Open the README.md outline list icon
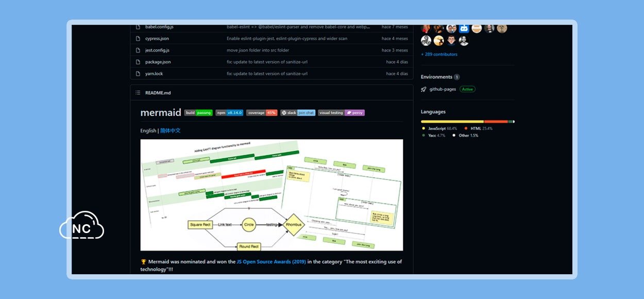 click(x=138, y=93)
